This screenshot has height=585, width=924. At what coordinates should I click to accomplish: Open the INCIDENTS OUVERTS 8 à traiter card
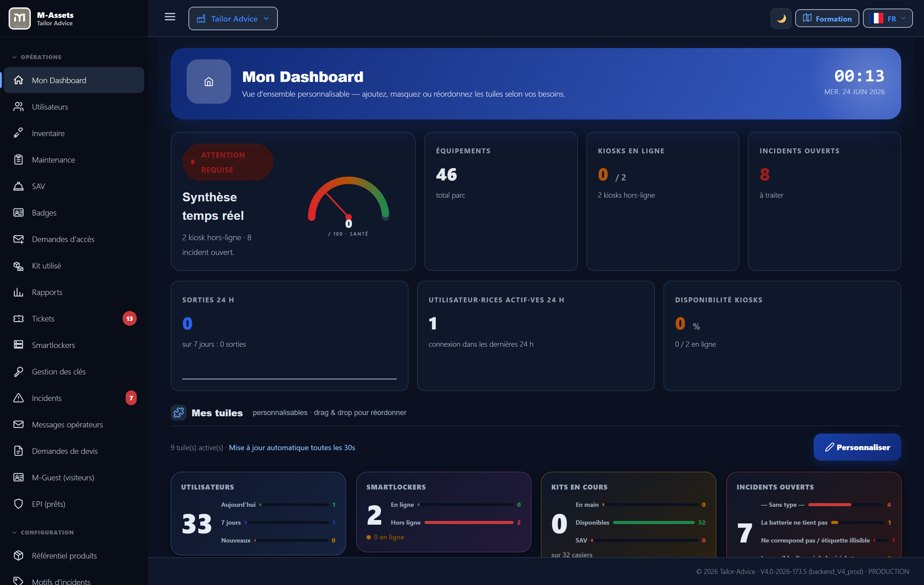click(824, 201)
